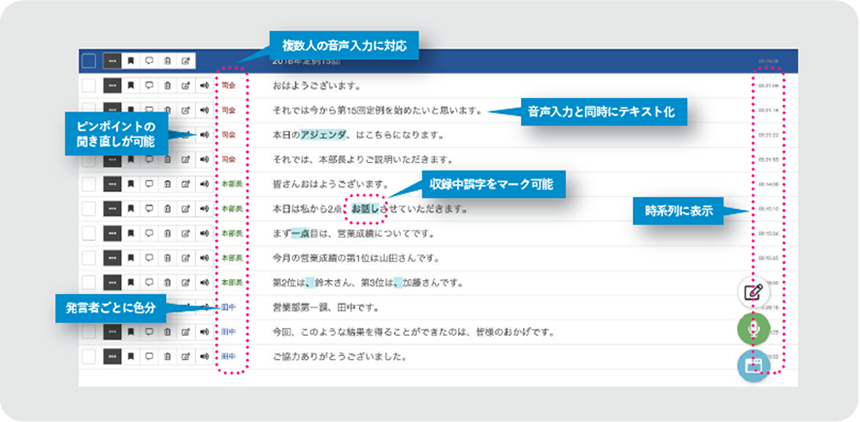
Task: Click the 本部長 label beside 今月の営業成績
Action: pos(231,257)
